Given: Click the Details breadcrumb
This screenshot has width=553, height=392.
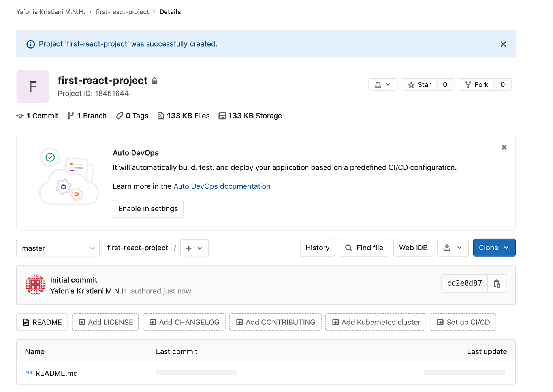Looking at the screenshot, I should [170, 12].
